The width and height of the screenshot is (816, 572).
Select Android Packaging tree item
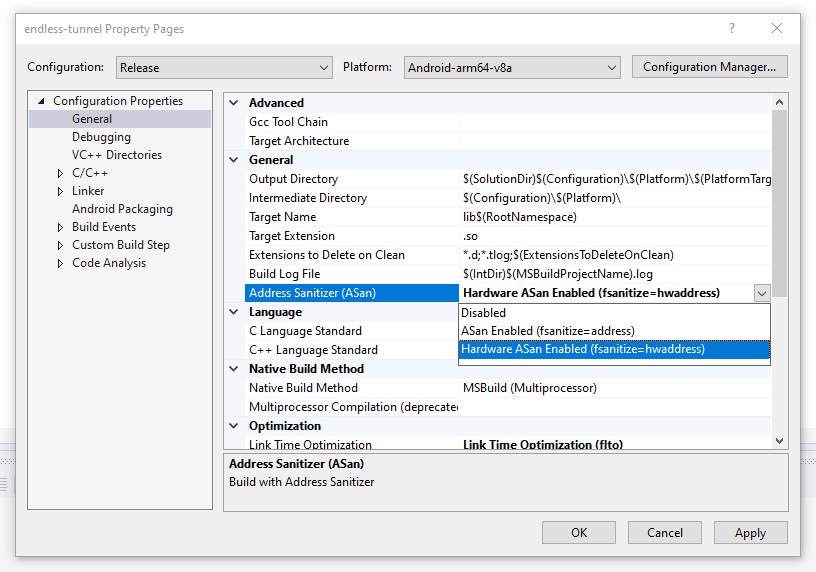(122, 209)
